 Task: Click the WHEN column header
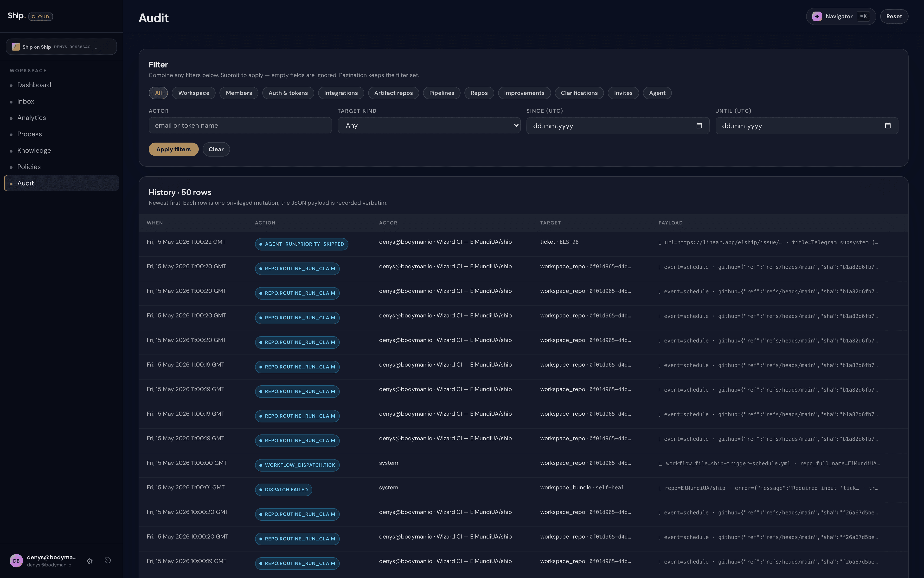coord(155,223)
